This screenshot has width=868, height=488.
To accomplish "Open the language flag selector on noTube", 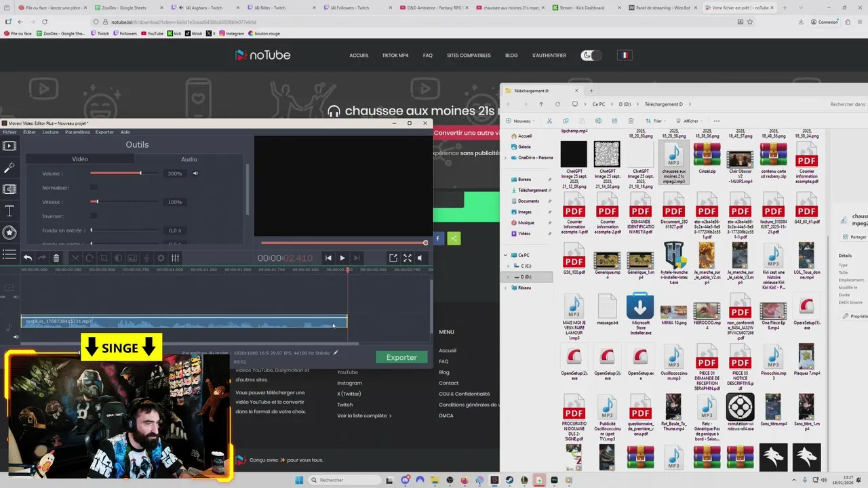I will (x=624, y=55).
